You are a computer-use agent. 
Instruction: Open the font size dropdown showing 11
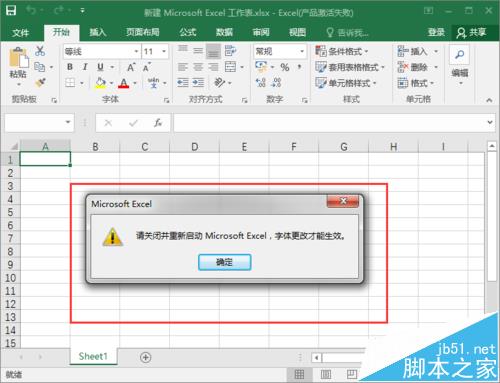(164, 52)
